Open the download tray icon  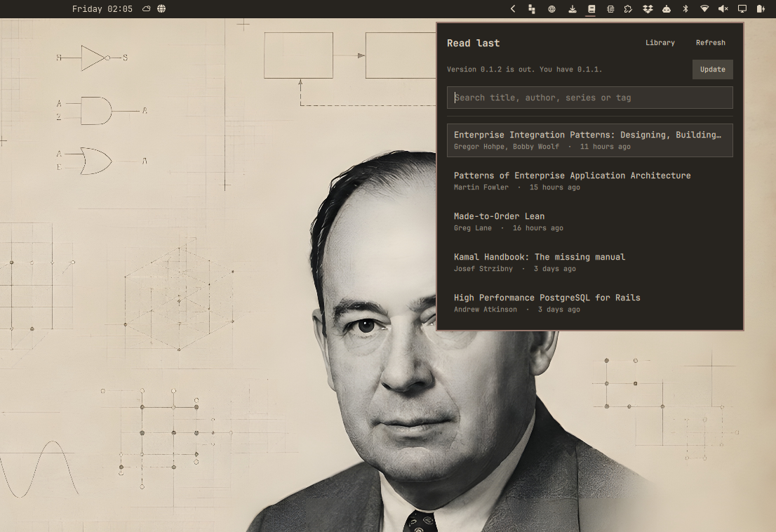click(572, 9)
